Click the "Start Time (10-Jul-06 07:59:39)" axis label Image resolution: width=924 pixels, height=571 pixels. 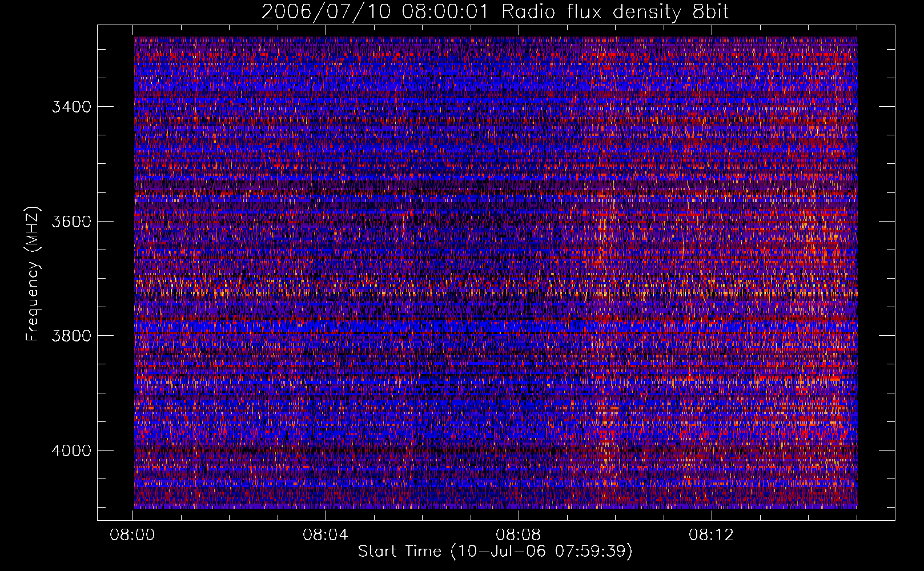click(x=495, y=551)
